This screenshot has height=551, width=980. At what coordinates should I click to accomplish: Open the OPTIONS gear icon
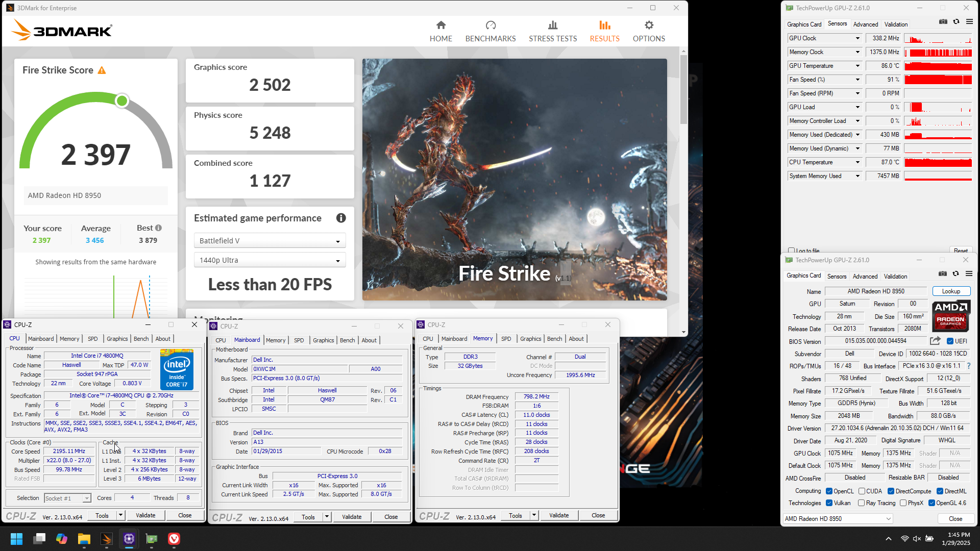649,26
